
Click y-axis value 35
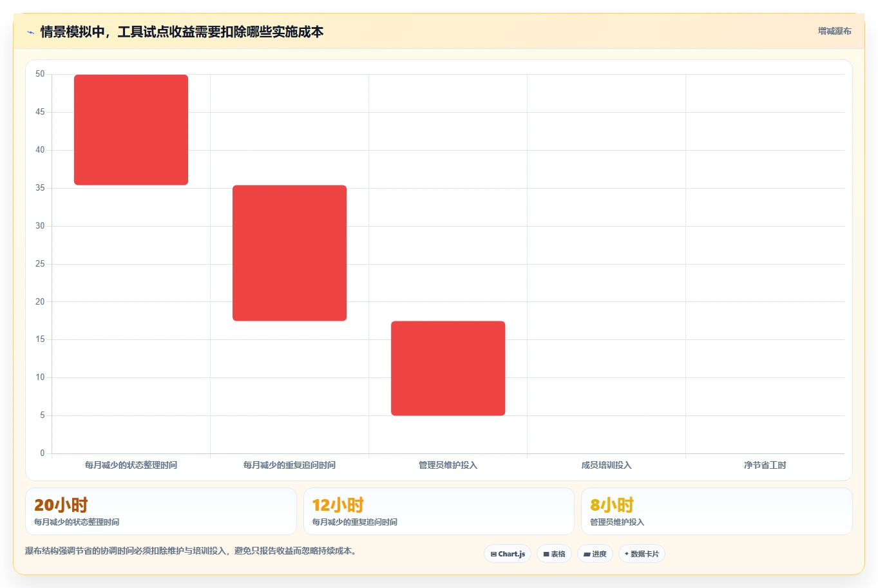40,188
